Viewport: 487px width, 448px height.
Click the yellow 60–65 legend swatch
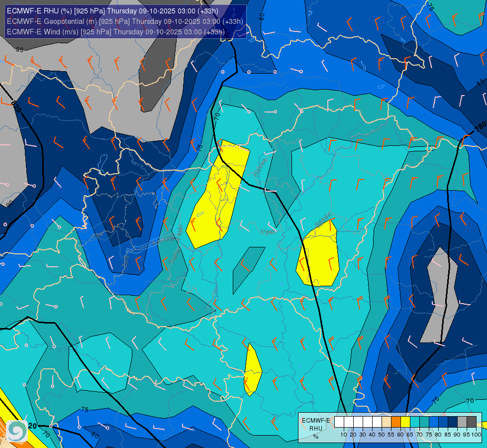(405, 422)
